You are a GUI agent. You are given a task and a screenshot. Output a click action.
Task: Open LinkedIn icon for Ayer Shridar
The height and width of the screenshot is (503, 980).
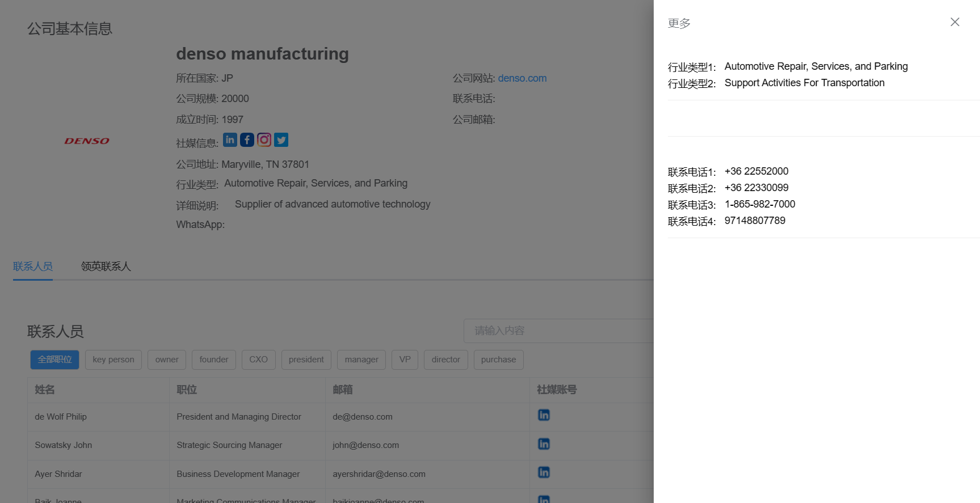coord(544,472)
